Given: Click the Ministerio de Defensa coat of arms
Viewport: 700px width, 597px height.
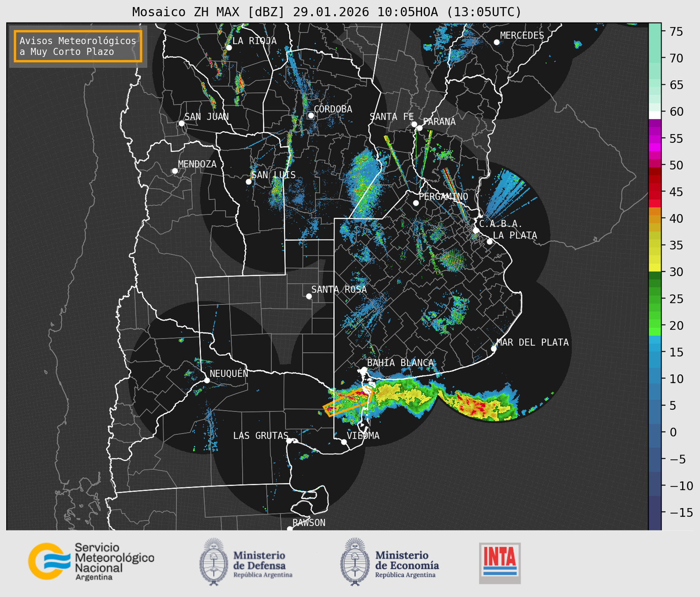Looking at the screenshot, I should pyautogui.click(x=214, y=562).
